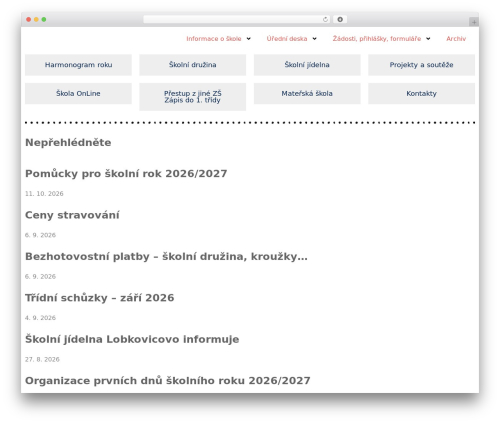Expand the arrow next to Úřední deska

point(314,39)
